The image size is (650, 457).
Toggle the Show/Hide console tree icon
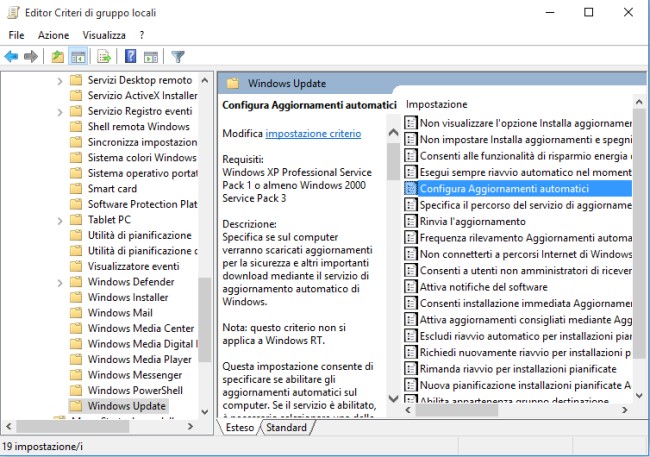click(x=78, y=56)
